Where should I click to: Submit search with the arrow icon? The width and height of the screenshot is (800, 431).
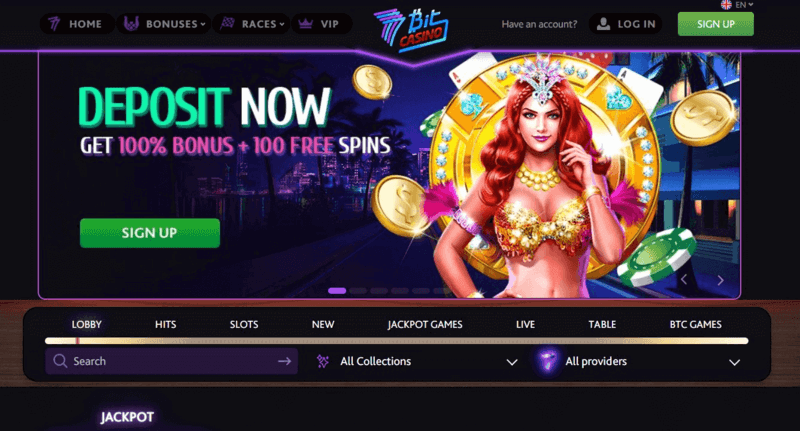(284, 361)
